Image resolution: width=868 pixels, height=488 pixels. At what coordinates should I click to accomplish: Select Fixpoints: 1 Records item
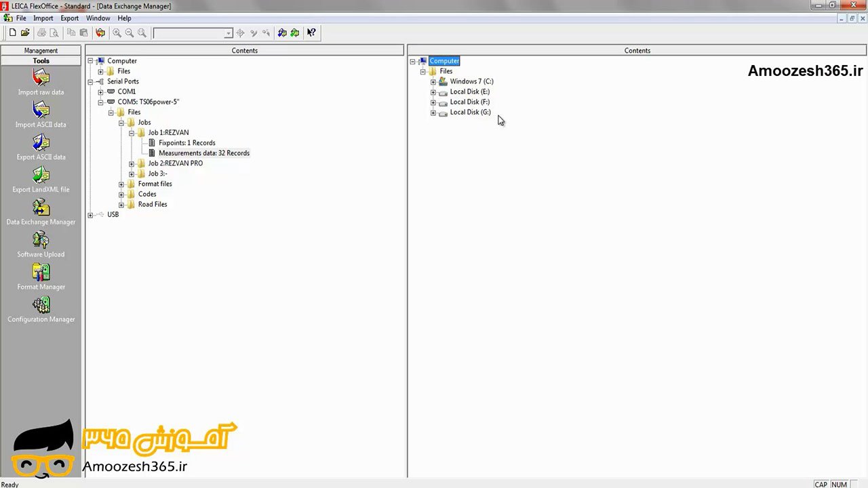point(187,143)
